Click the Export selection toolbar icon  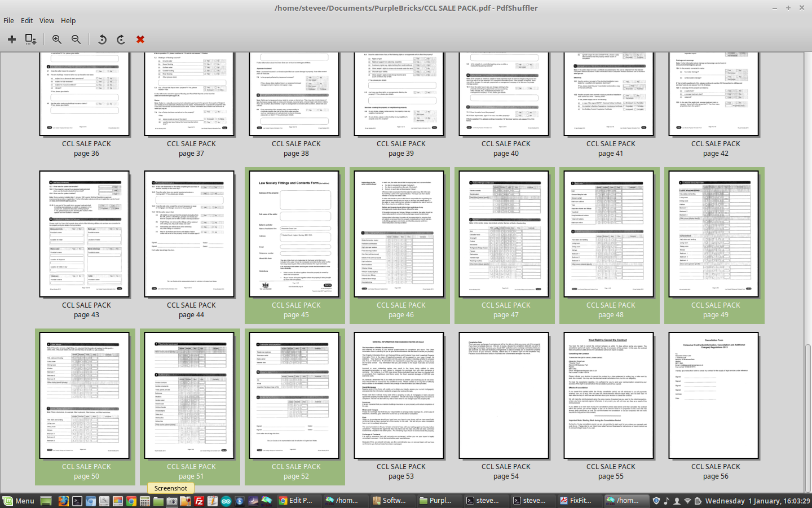(x=30, y=39)
